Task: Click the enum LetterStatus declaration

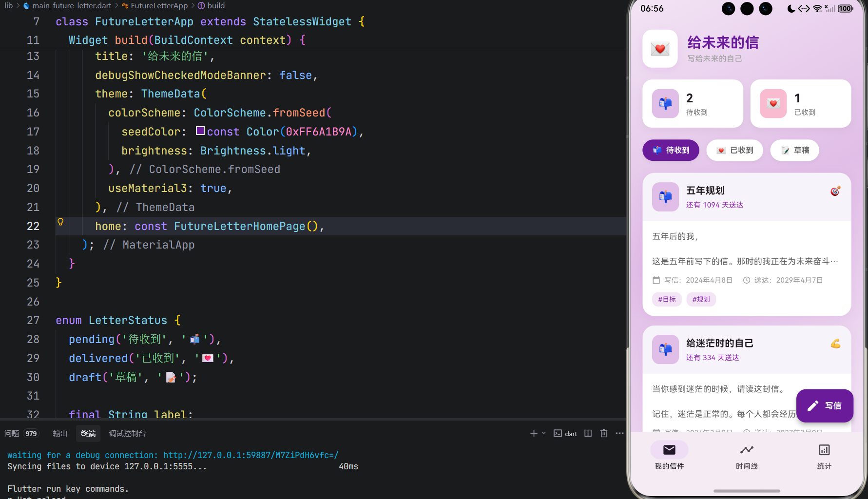Action: pyautogui.click(x=118, y=320)
